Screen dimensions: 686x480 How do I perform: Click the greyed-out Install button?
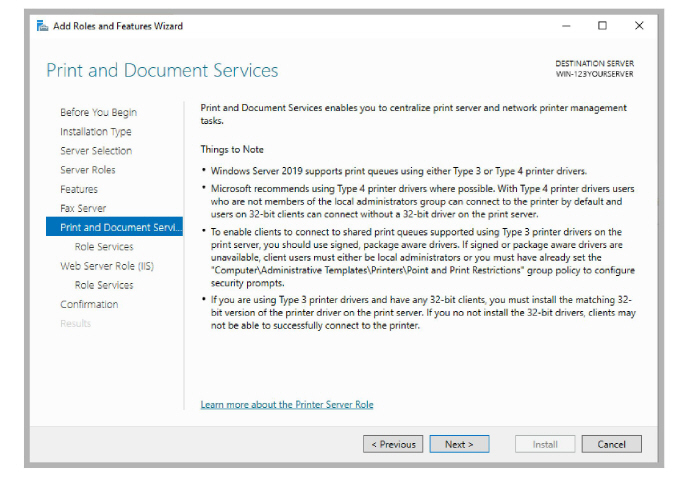point(545,444)
